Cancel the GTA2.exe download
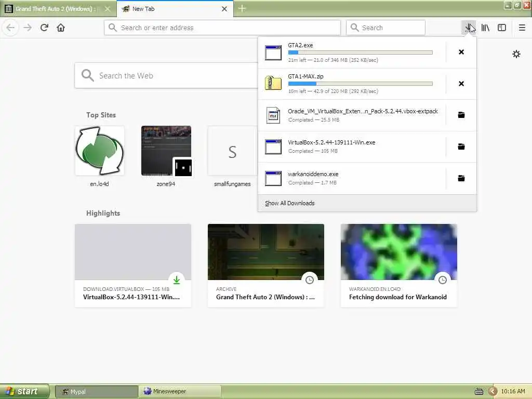The width and height of the screenshot is (532, 399). [461, 52]
